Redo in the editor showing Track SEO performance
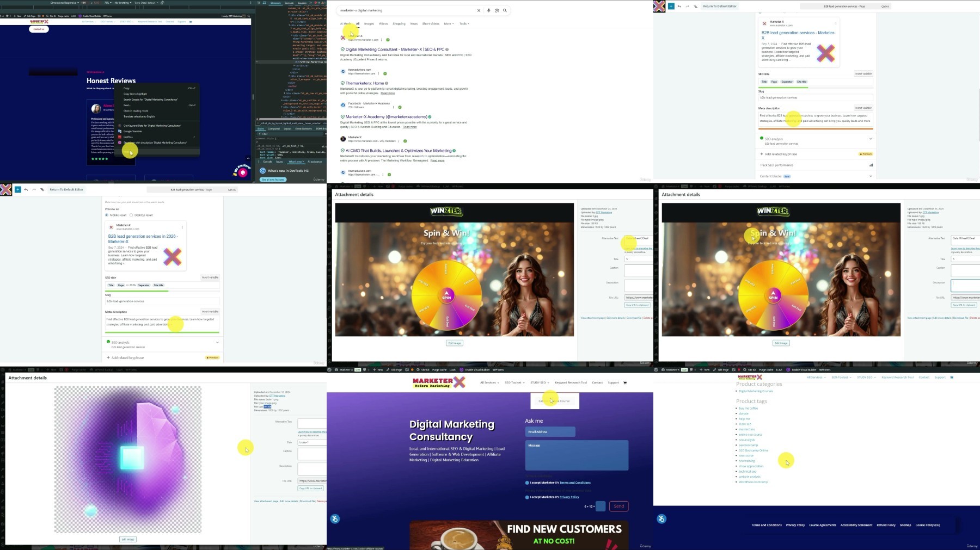 point(687,6)
